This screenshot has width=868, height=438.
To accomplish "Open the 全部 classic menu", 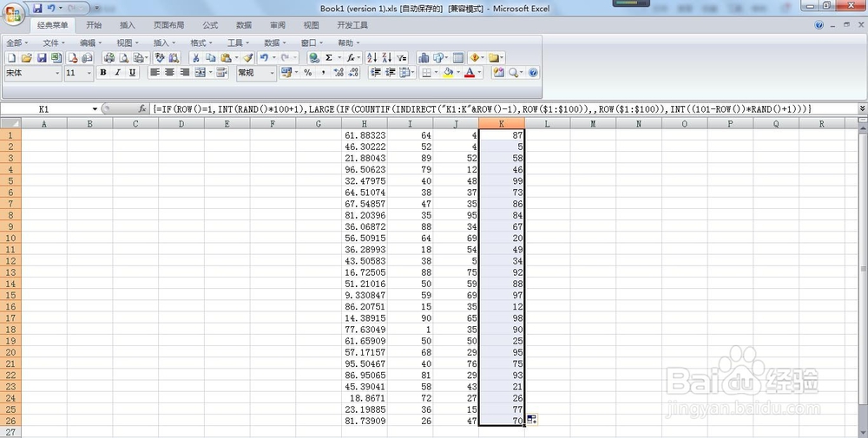I will 16,42.
